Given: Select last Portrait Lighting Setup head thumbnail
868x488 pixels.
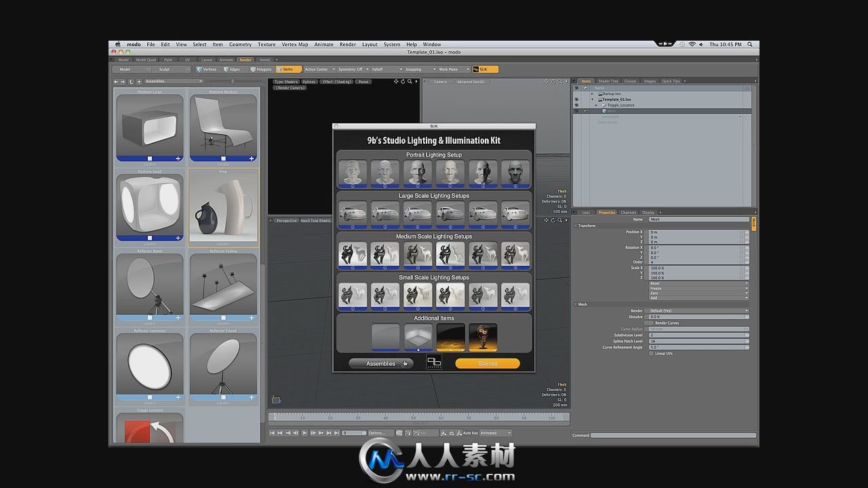Looking at the screenshot, I should pyautogui.click(x=515, y=173).
